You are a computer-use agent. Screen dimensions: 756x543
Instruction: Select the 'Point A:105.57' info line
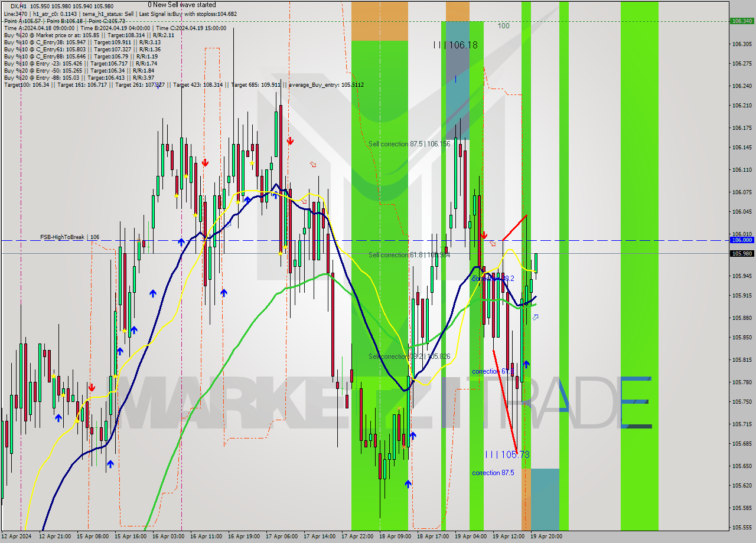tap(64, 21)
